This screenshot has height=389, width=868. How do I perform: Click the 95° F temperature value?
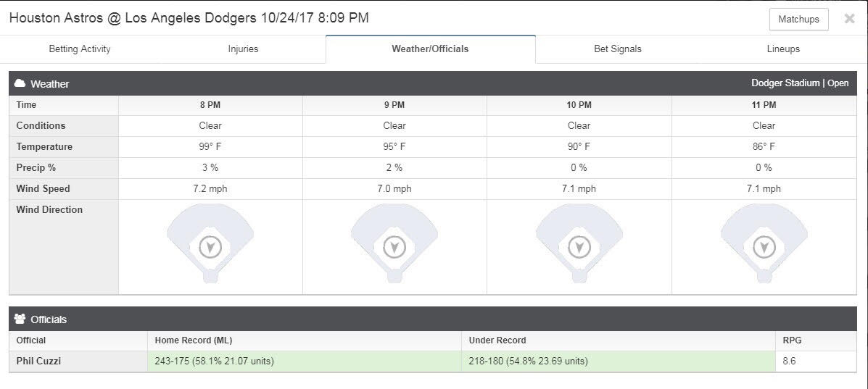(x=394, y=146)
